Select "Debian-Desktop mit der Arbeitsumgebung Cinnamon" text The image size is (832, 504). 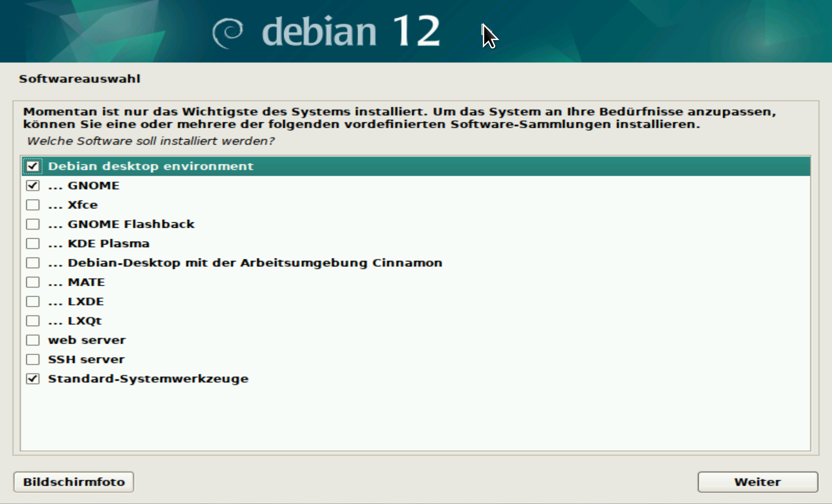(255, 263)
